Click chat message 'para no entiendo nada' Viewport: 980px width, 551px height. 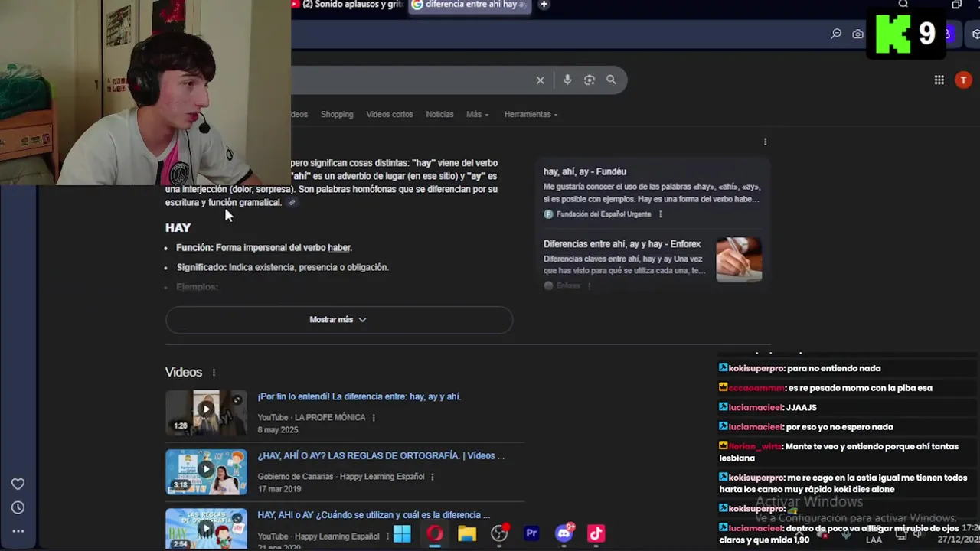[x=834, y=368]
